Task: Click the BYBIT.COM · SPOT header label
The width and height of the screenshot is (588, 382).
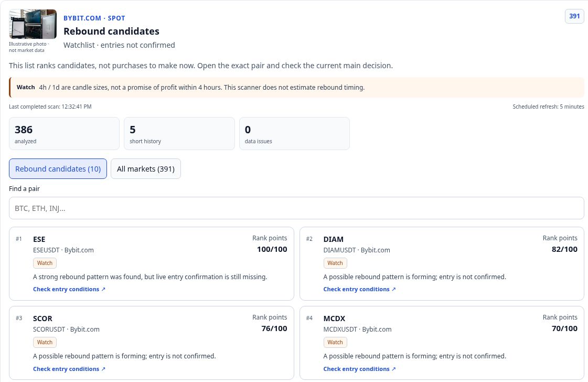Action: coord(94,18)
